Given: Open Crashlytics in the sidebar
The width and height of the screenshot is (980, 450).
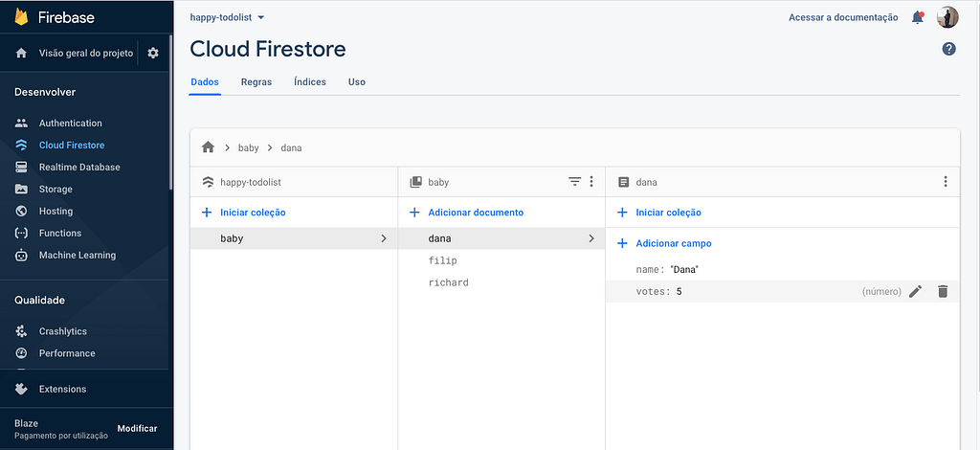Looking at the screenshot, I should 63,331.
